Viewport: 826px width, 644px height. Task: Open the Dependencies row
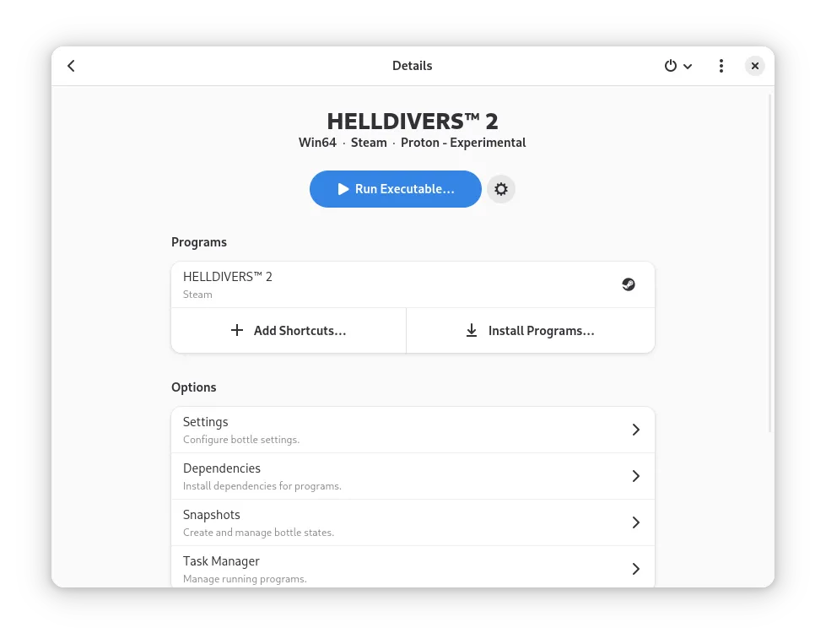click(x=413, y=476)
